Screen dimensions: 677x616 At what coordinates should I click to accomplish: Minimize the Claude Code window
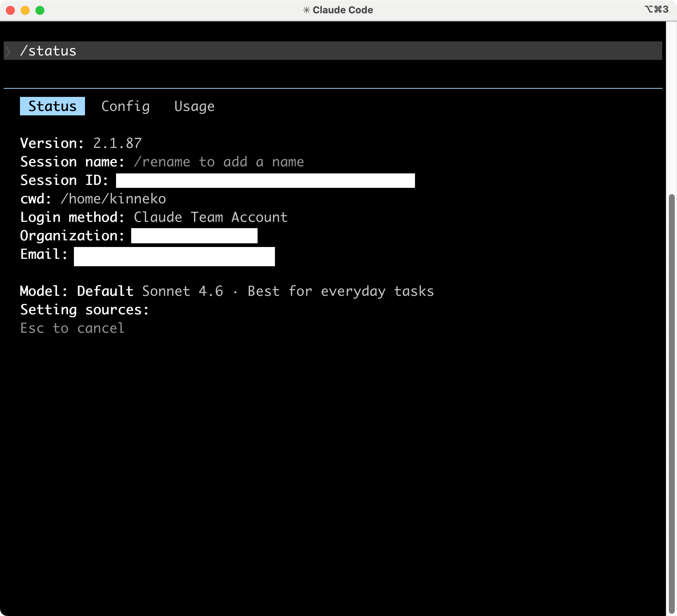click(25, 10)
